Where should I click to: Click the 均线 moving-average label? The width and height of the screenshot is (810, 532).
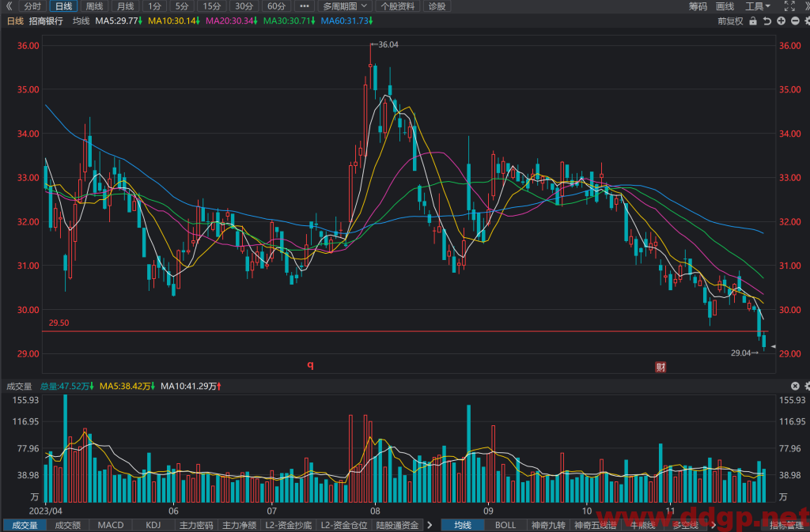click(x=81, y=21)
